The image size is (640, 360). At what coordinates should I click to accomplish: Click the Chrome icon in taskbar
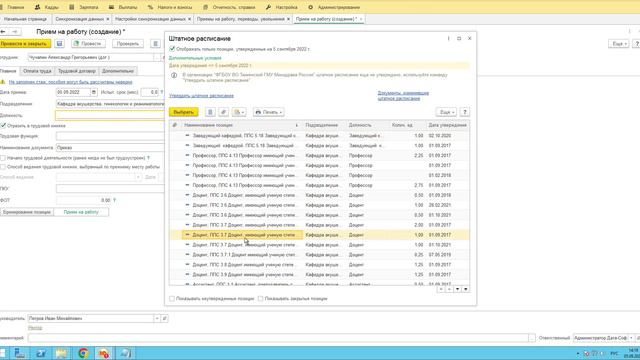[83, 353]
